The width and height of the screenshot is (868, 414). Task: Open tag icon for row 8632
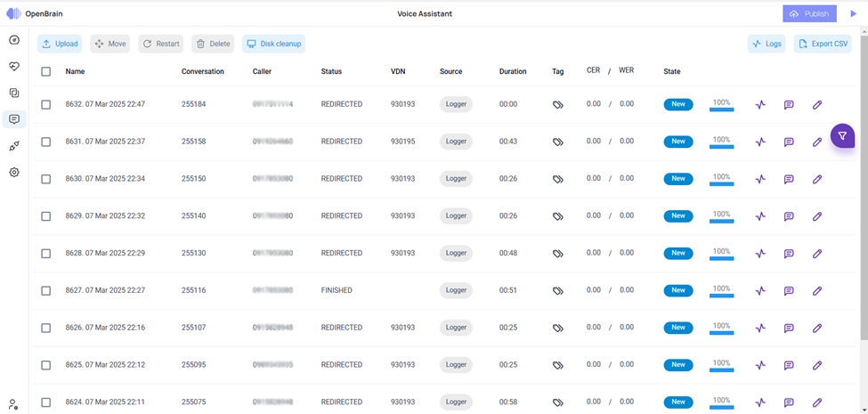pyautogui.click(x=557, y=104)
